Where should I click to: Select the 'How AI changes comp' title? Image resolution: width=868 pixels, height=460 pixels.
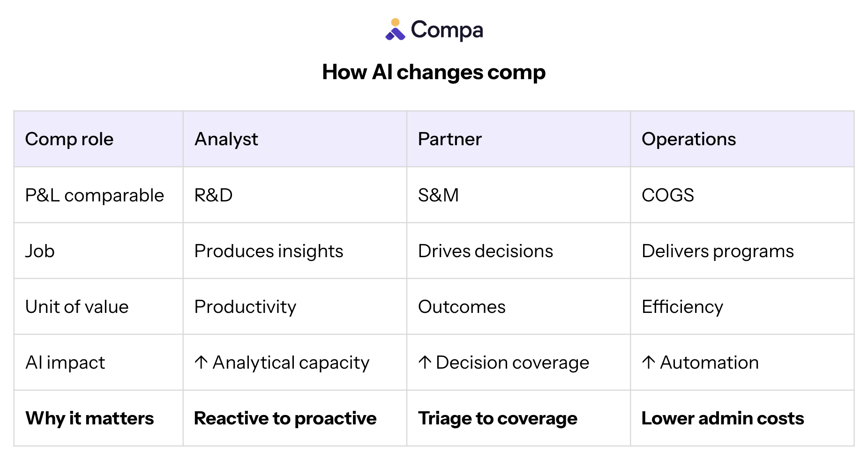tap(434, 72)
